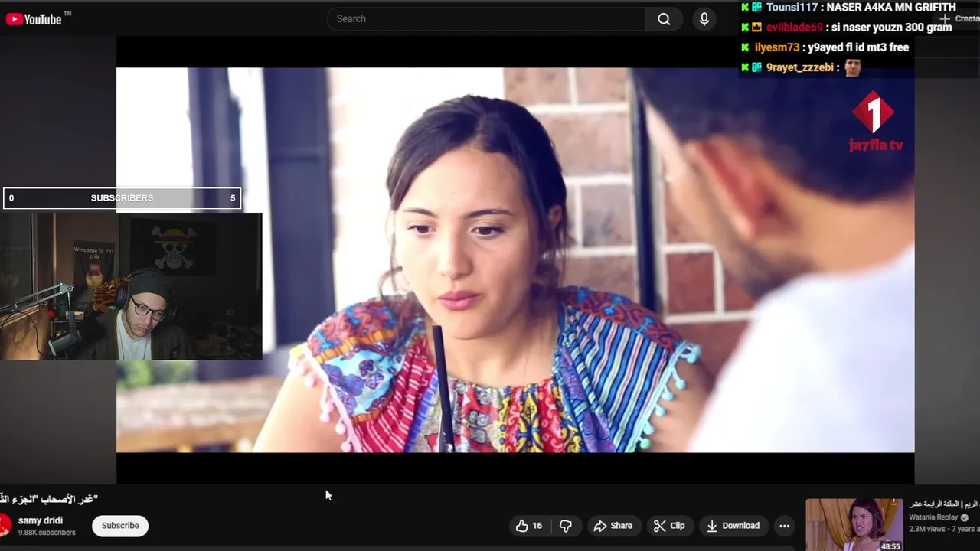Click chat username ilyesm73
The image size is (980, 551).
pyautogui.click(x=776, y=47)
